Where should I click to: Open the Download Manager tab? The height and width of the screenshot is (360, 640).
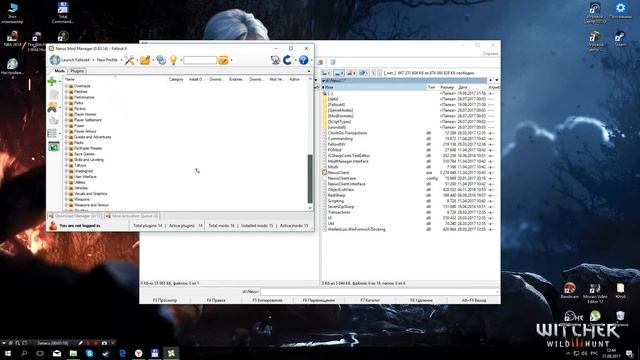[74, 216]
